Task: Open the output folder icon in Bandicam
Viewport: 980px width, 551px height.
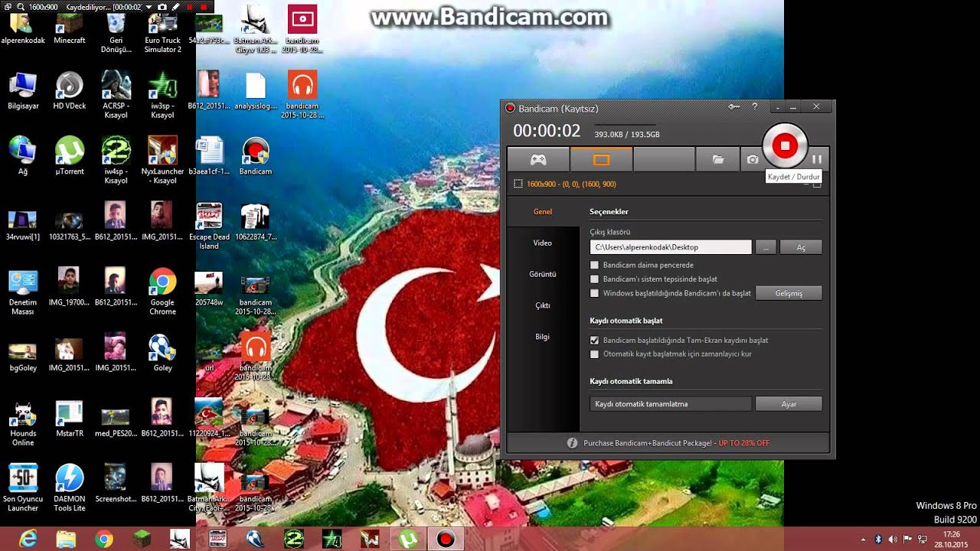Action: (717, 159)
